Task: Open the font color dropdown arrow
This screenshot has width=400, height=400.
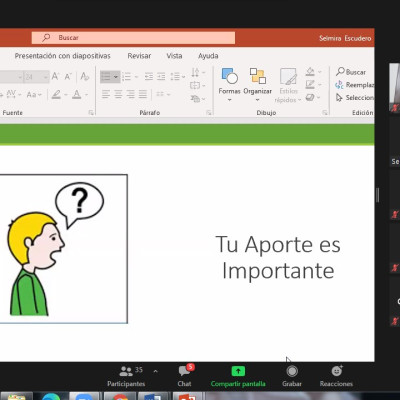Action: coord(86,95)
